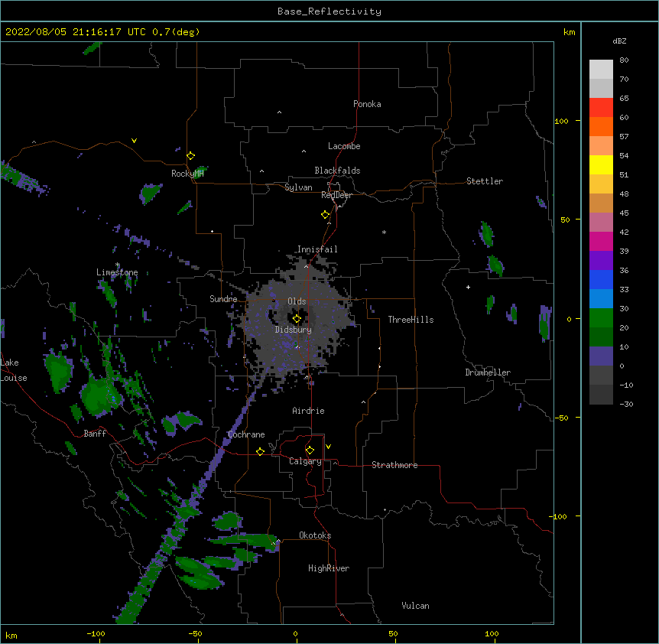Screen dimensions: 659x644
Task: Click the -50 tick on the right axis
Action: pos(561,418)
